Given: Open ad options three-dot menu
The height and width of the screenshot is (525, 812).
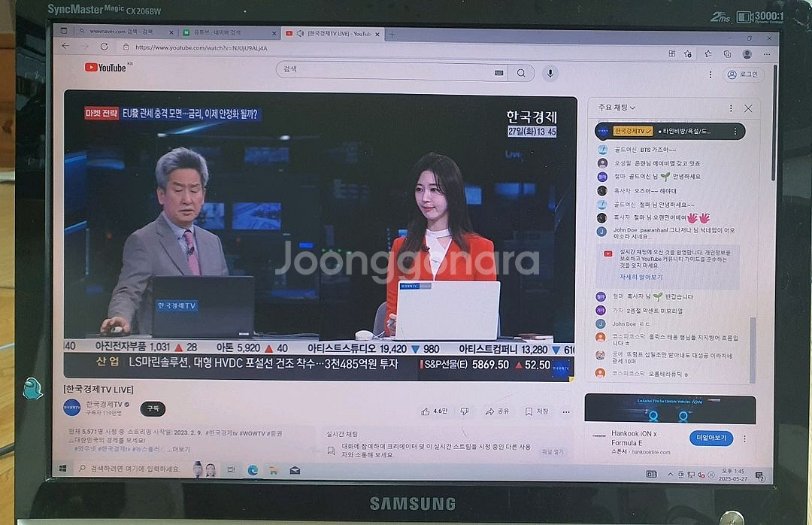Looking at the screenshot, I should click(x=744, y=439).
